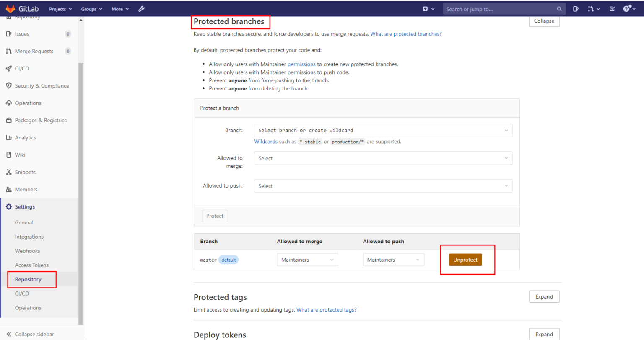The height and width of the screenshot is (340, 644).
Task: Expand the Protected tags section
Action: [544, 296]
